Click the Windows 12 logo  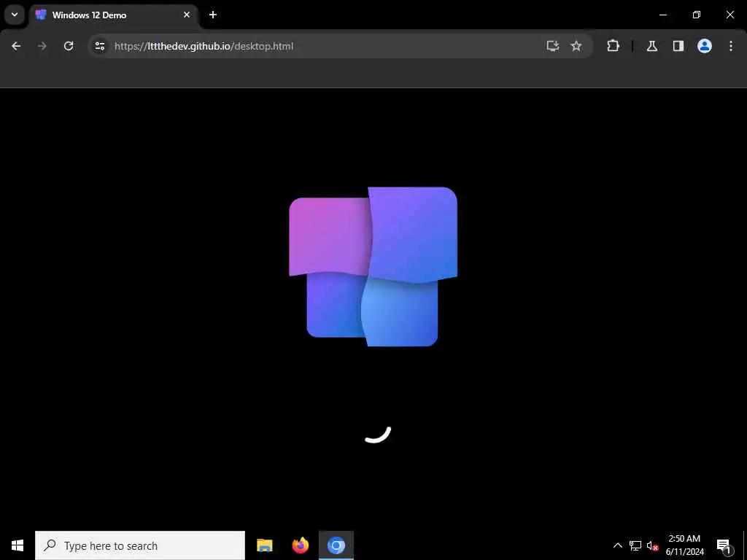coord(373,267)
